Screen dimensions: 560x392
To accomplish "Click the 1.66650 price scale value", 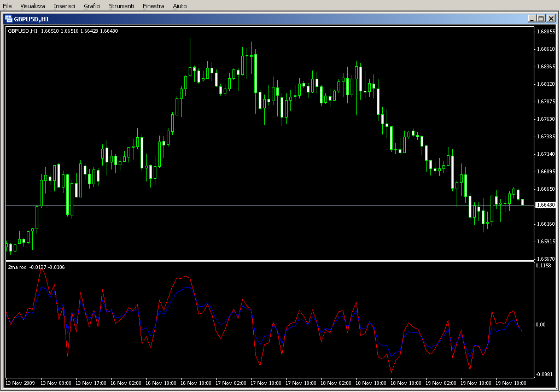I will [x=546, y=189].
